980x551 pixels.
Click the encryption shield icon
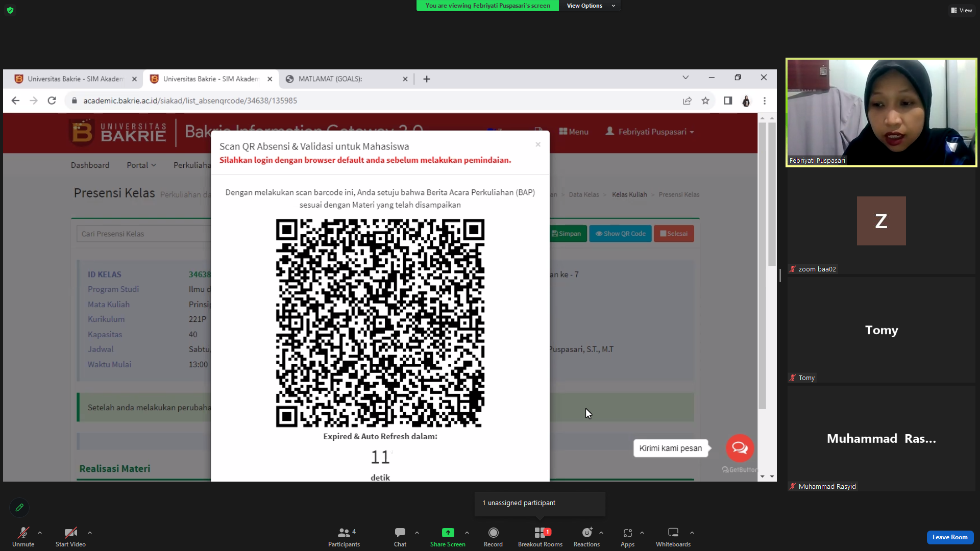(10, 10)
